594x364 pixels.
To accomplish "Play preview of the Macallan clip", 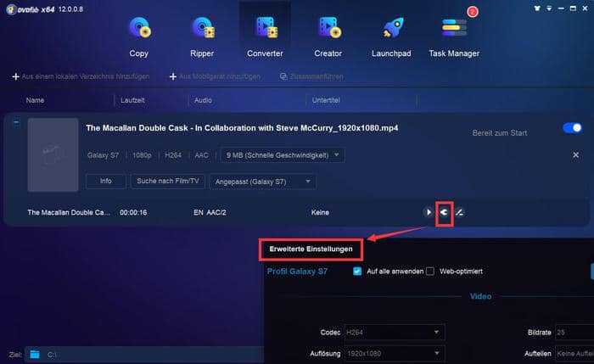I will pyautogui.click(x=429, y=212).
